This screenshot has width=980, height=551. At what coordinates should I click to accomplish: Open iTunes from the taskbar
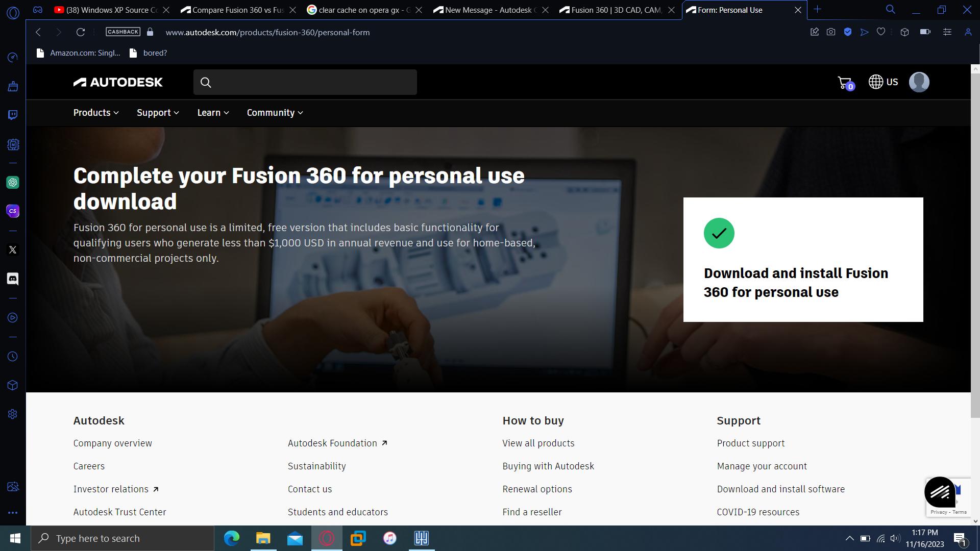pos(389,538)
